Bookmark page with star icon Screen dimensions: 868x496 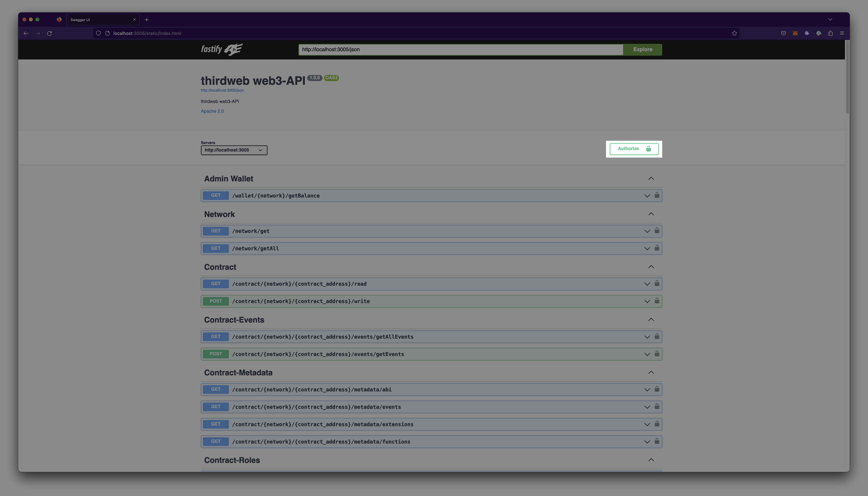click(734, 33)
